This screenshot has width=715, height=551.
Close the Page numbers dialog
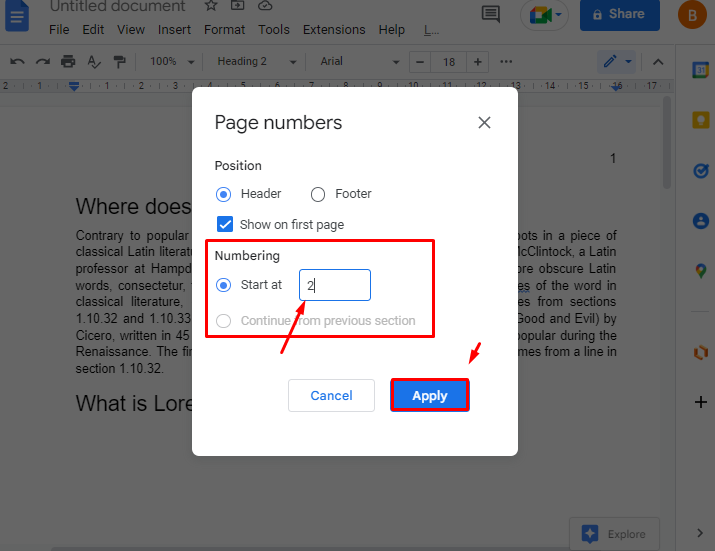click(484, 122)
